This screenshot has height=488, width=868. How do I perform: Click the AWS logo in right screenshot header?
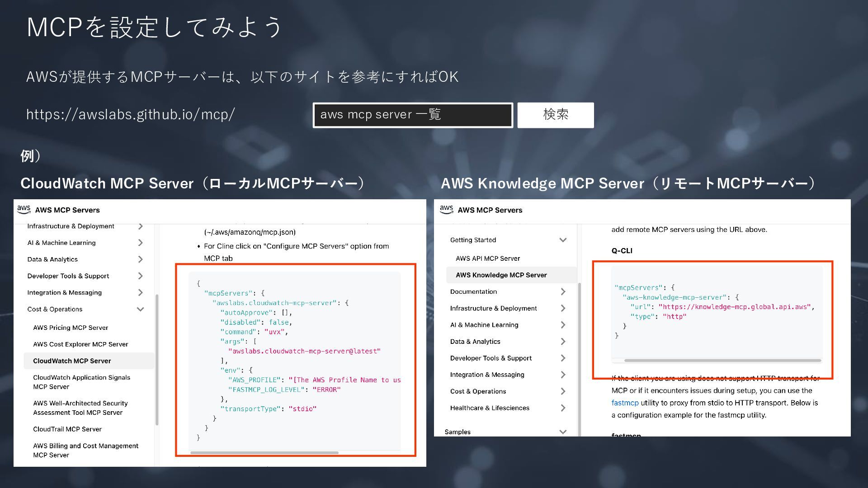click(x=446, y=209)
